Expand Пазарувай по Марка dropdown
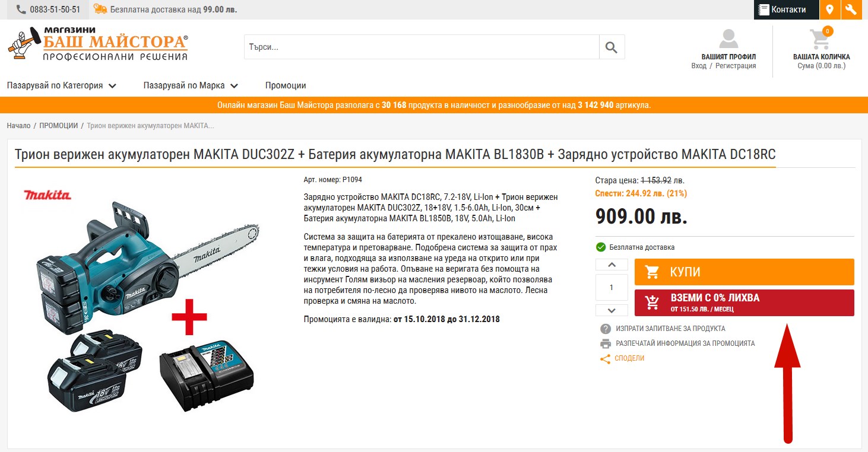Screen dimensions: 868x452 pos(191,85)
